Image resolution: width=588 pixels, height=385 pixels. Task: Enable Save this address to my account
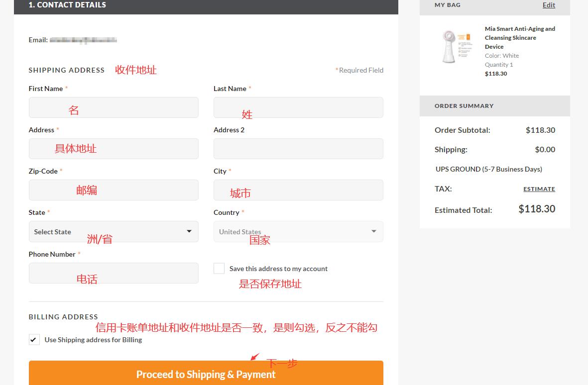click(219, 269)
